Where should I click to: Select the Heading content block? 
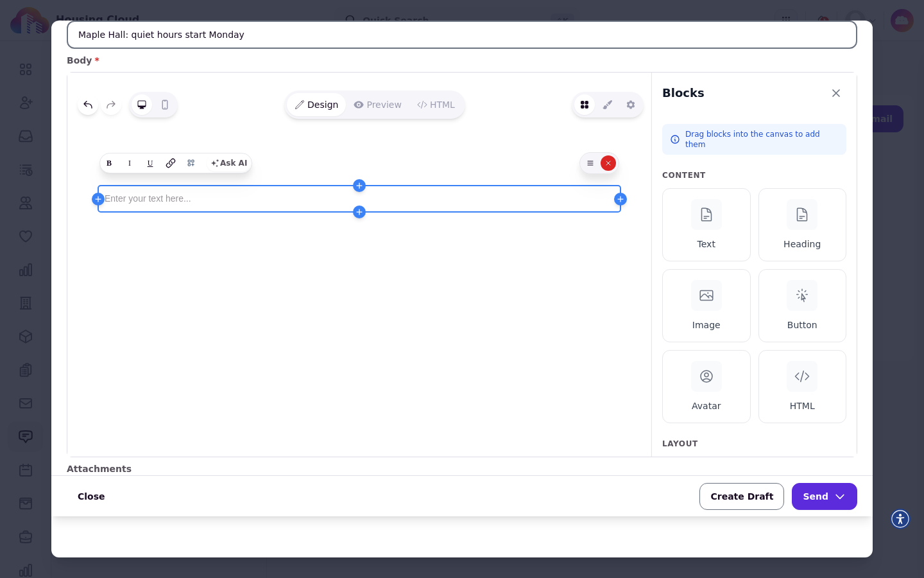coord(802,225)
